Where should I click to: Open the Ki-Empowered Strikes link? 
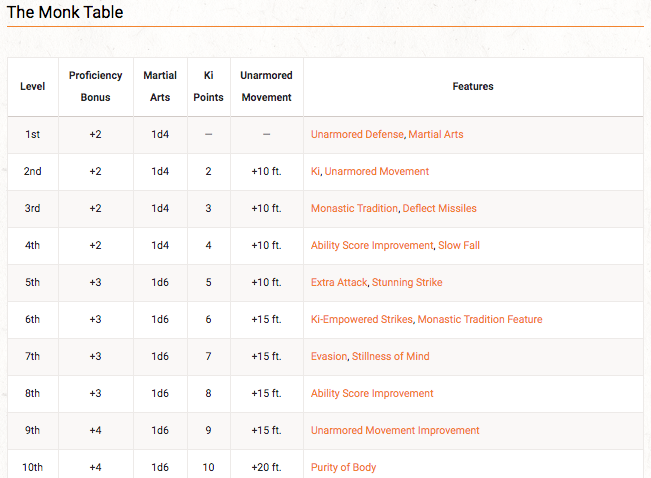coord(361,319)
